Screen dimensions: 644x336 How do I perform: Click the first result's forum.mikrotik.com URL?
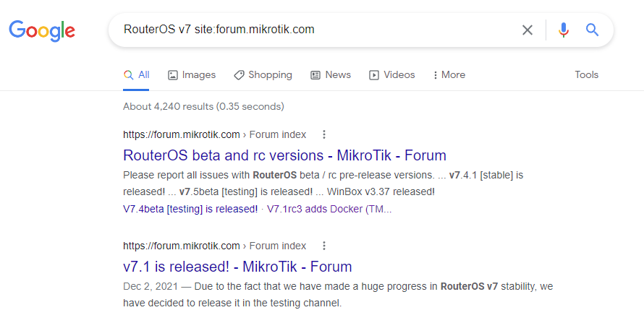(182, 134)
